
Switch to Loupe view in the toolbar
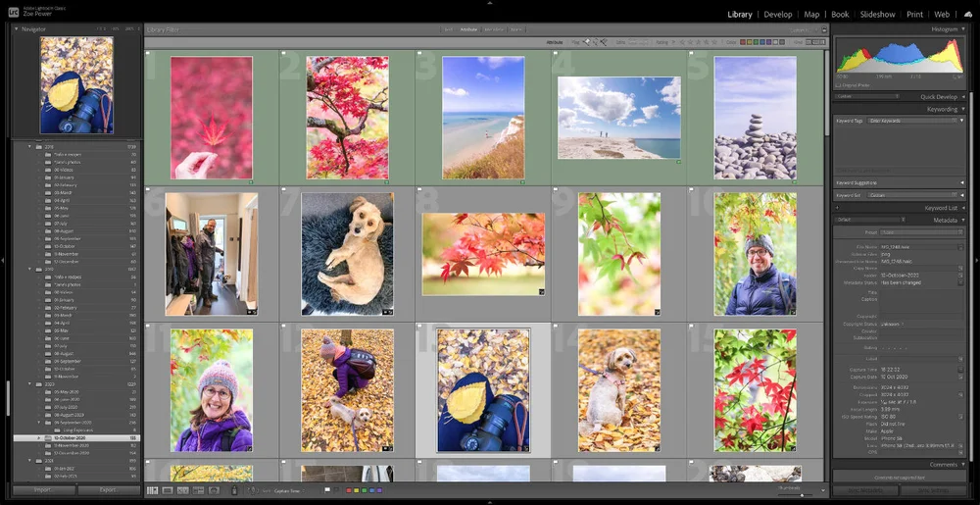tap(168, 490)
